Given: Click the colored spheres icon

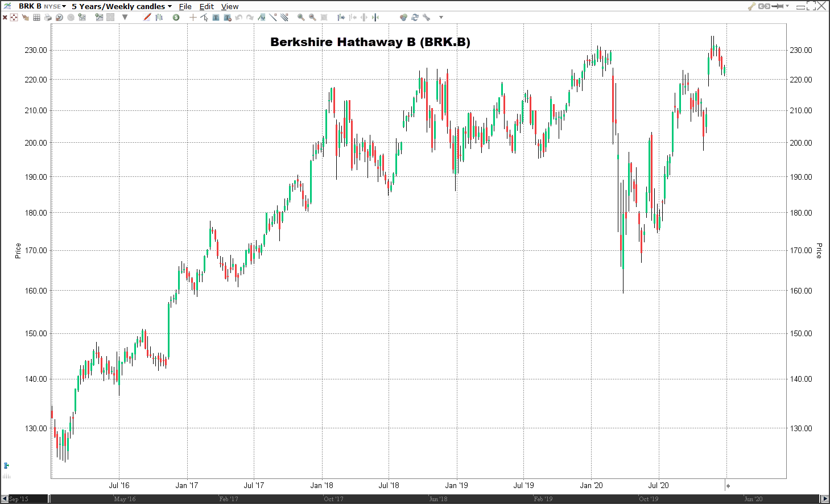Looking at the screenshot, I should point(403,18).
